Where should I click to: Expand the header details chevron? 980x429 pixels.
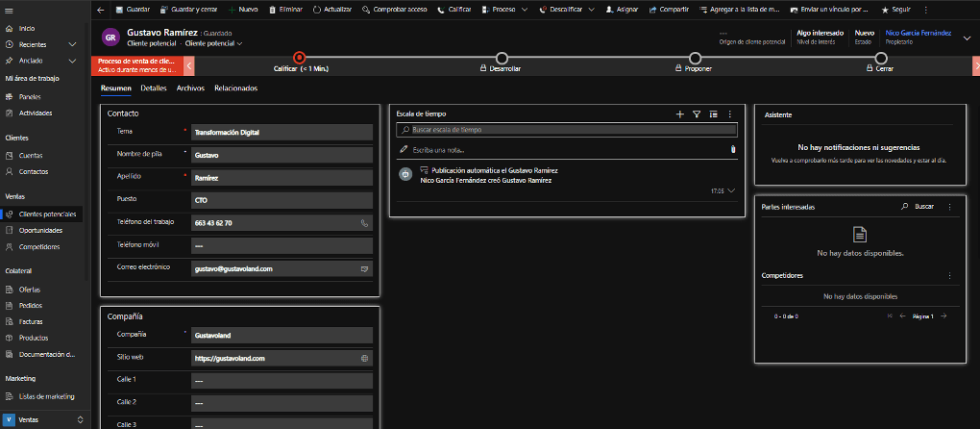tap(965, 37)
